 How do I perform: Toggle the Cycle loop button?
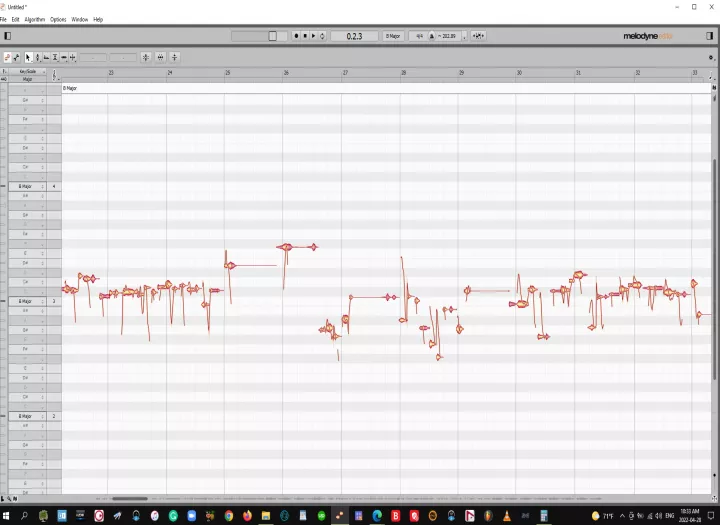(x=322, y=36)
